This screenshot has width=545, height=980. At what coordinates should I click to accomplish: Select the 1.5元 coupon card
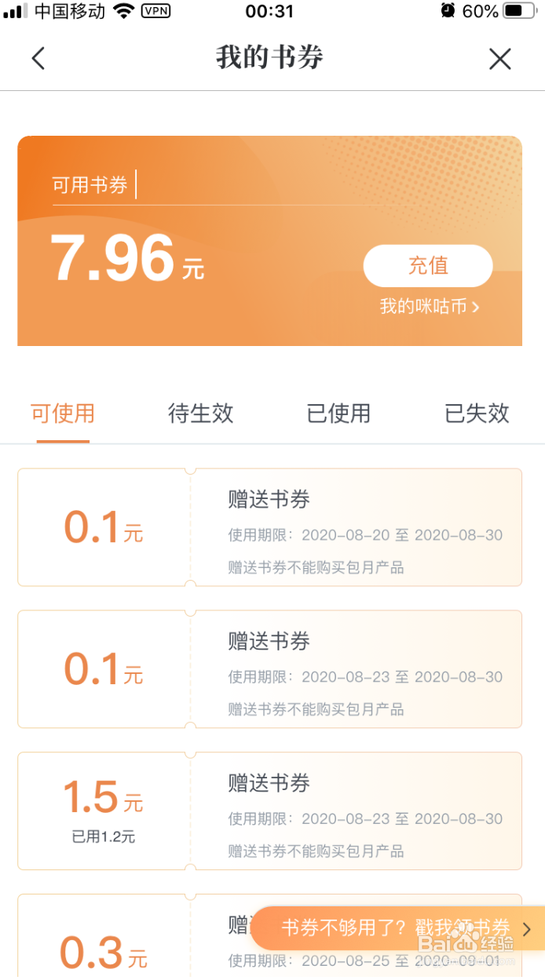click(269, 811)
